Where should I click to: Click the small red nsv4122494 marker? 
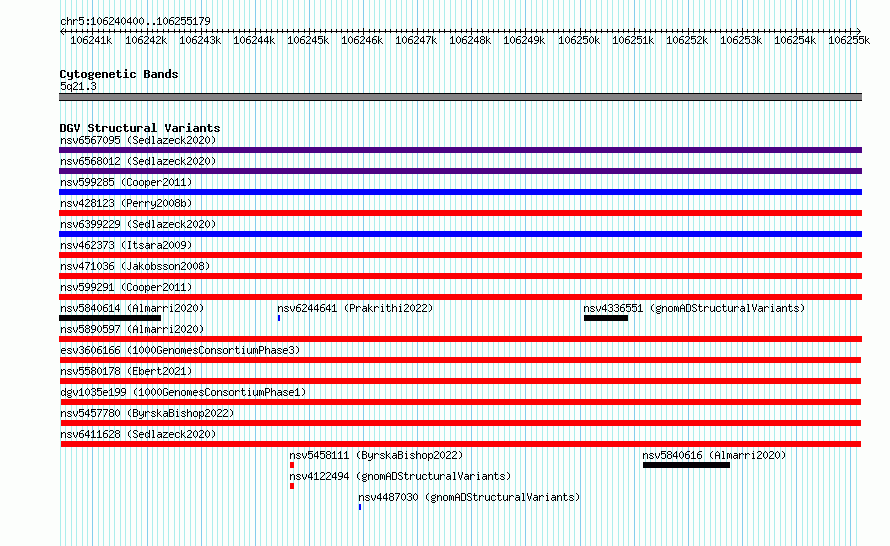[x=292, y=486]
